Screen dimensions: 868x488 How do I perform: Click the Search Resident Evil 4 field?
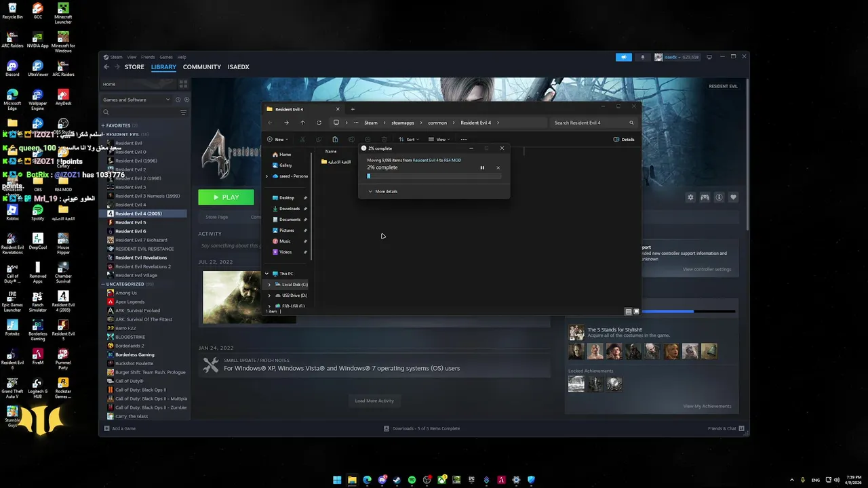593,123
